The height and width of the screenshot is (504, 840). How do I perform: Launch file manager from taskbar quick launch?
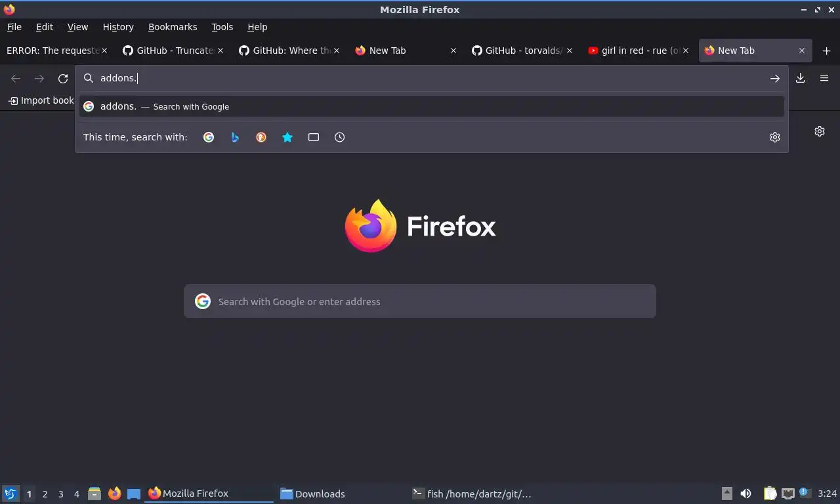click(94, 493)
